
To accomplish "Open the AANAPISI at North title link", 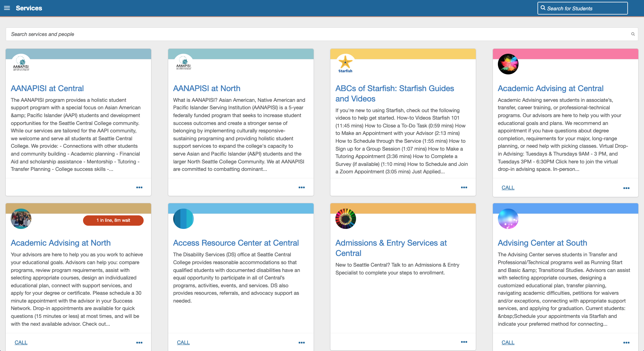I will click(x=207, y=88).
